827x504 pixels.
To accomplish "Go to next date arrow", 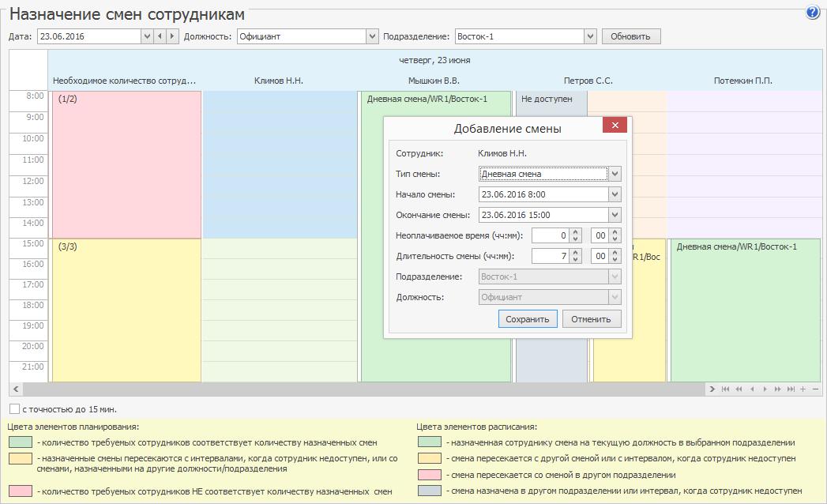I will coord(172,36).
